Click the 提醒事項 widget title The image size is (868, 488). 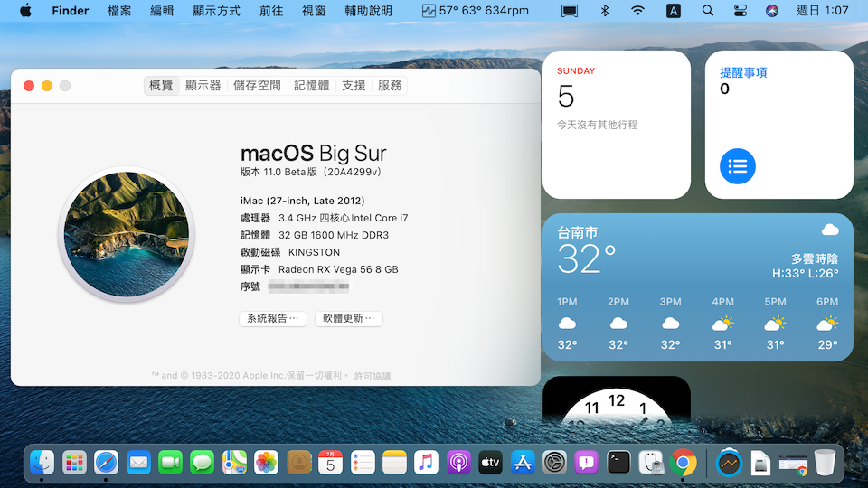pyautogui.click(x=743, y=72)
